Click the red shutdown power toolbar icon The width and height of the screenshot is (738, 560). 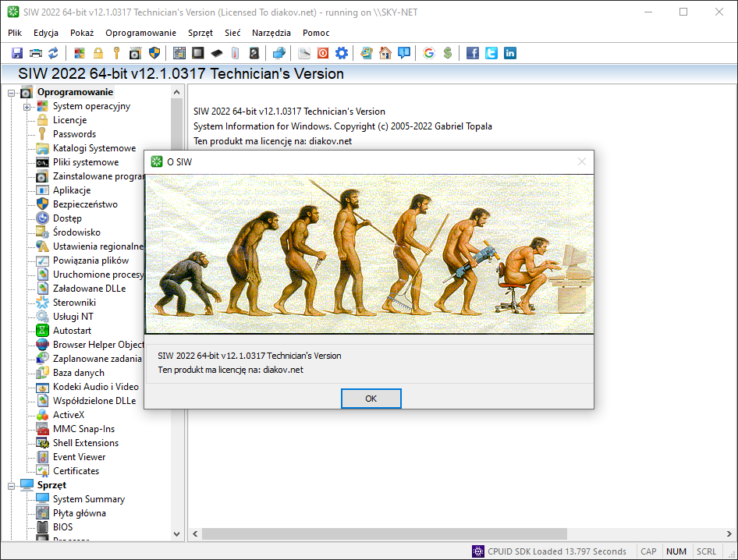click(x=323, y=53)
